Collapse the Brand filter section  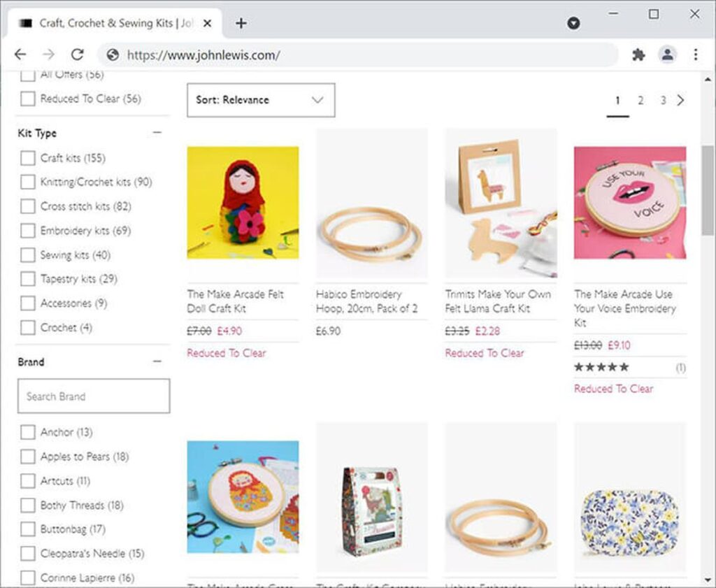157,361
